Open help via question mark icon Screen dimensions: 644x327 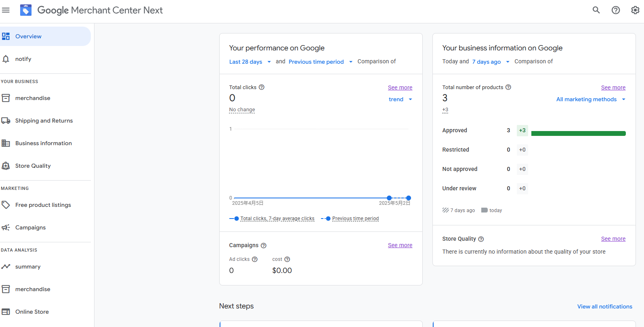pyautogui.click(x=616, y=10)
